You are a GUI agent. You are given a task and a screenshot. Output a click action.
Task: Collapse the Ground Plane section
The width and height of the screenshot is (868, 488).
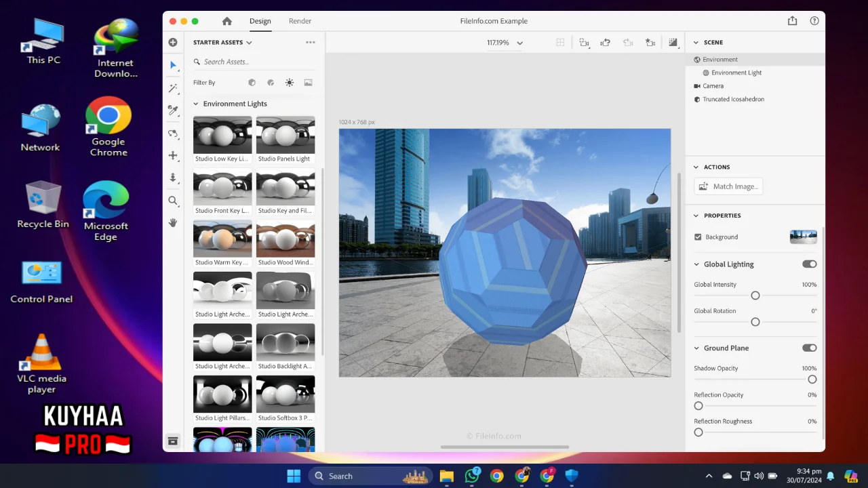(696, 348)
